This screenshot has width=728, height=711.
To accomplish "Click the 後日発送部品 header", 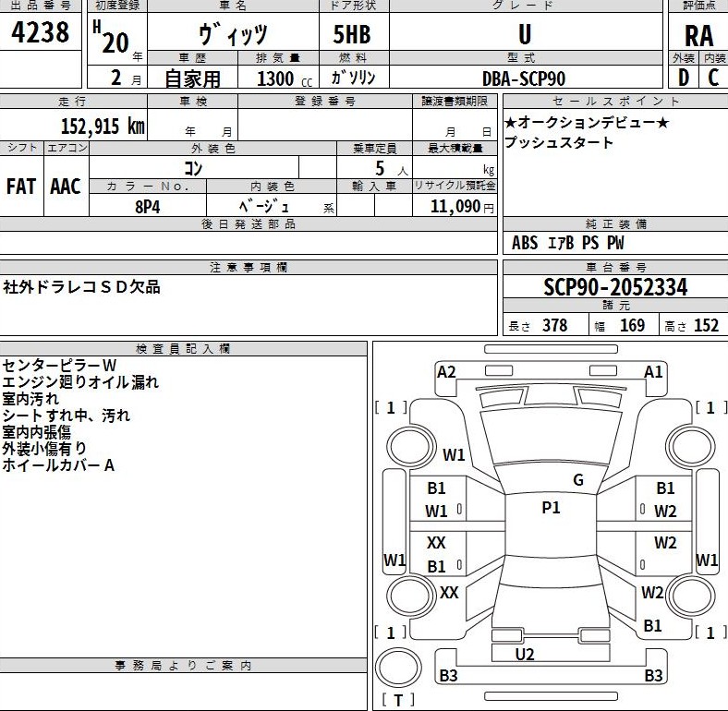I will 249,224.
